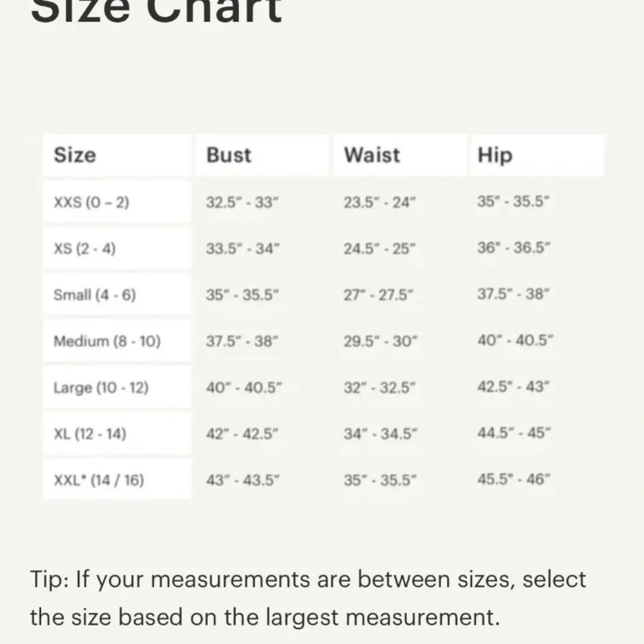
Task: Click the XXS bust measurement 32.5" - 33"
Action: coord(242,203)
